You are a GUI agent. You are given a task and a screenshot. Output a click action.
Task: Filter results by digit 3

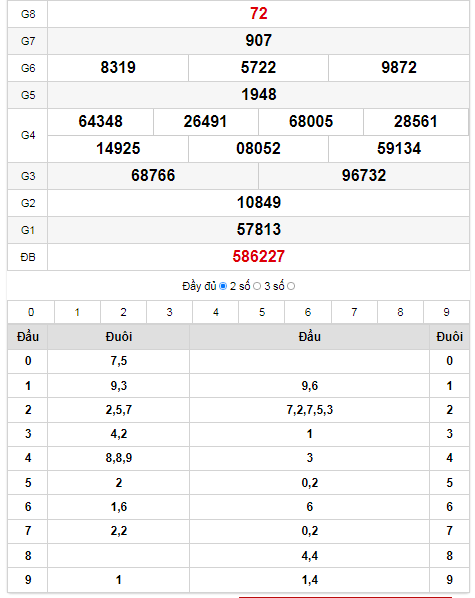click(x=170, y=312)
